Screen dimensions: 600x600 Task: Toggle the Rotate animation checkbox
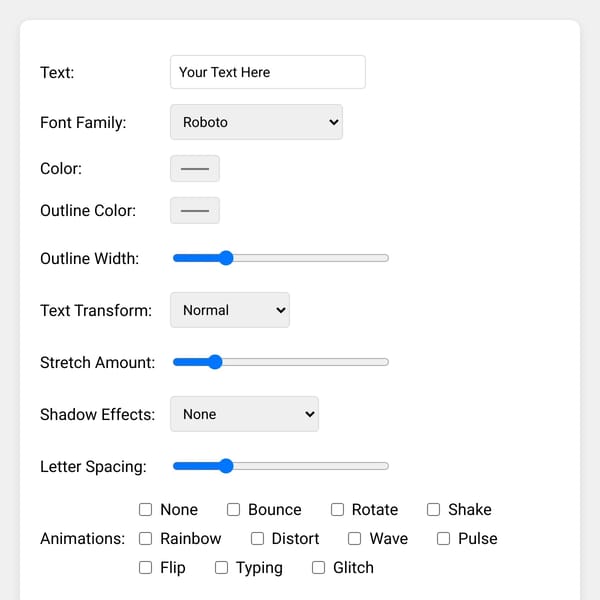(x=337, y=509)
